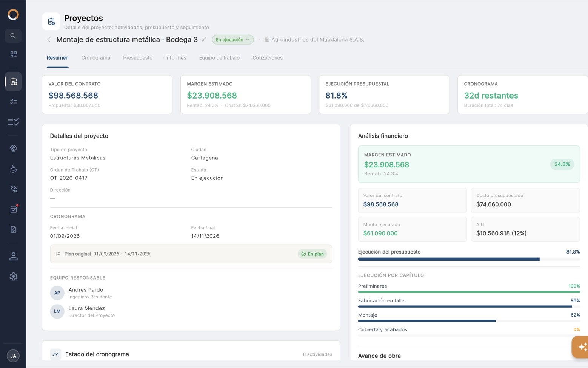
Task: Open the calendar icon with notification dot
Action: pos(13,209)
